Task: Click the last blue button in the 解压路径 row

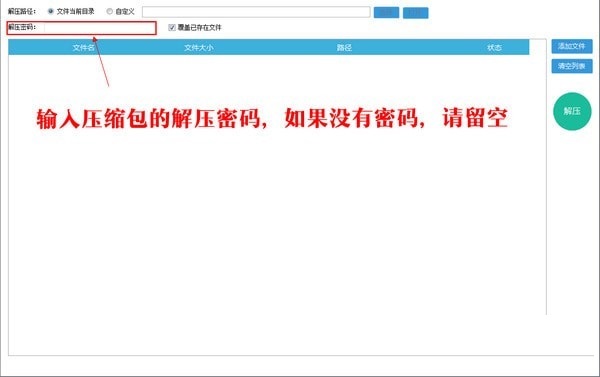Action: coord(416,13)
